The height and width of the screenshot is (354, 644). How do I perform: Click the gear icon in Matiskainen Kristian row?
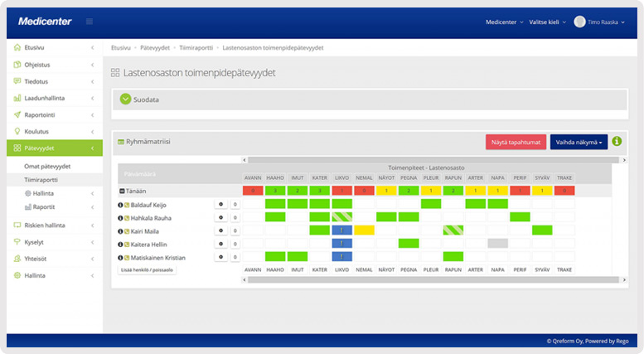click(x=220, y=257)
